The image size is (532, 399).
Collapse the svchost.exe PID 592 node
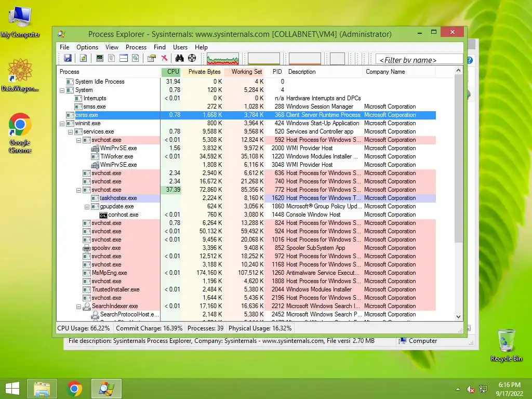(x=79, y=140)
